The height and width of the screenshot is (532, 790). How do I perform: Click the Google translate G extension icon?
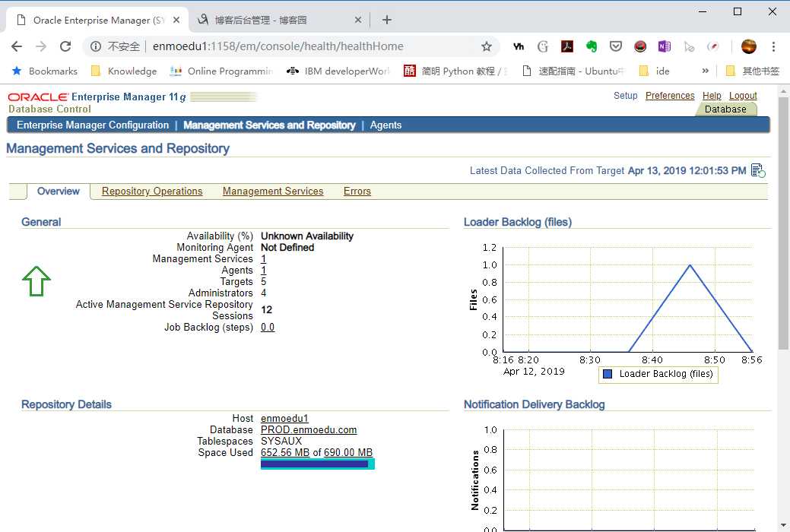pyautogui.click(x=543, y=46)
